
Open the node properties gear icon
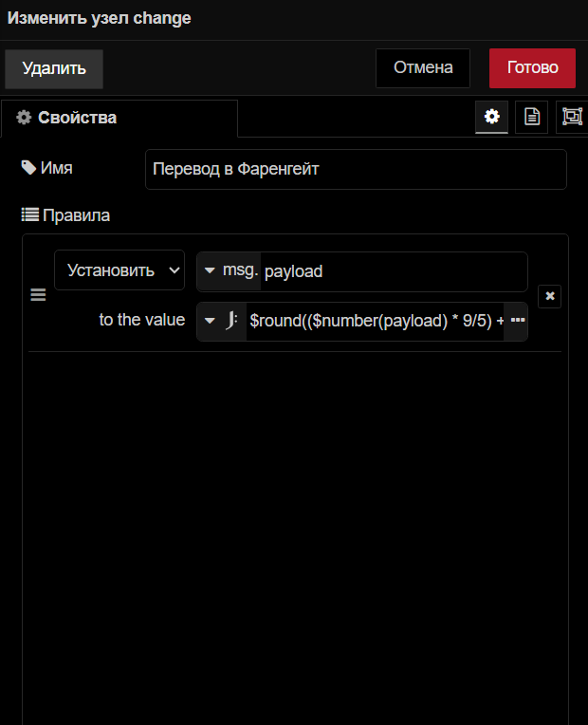point(491,117)
